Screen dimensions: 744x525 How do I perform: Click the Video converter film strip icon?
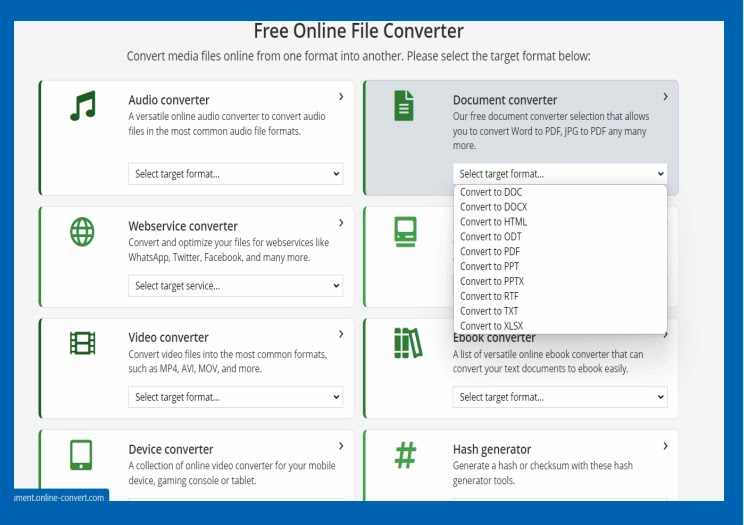83,343
